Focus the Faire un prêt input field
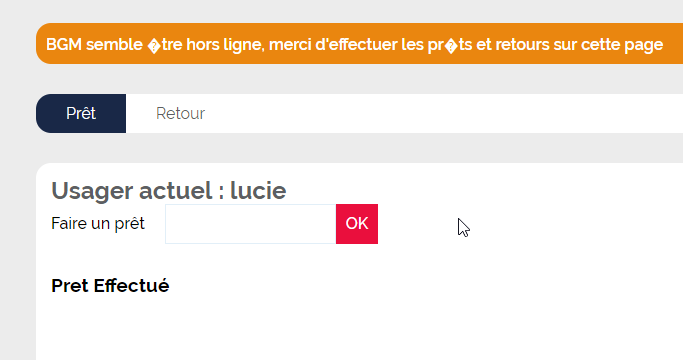The height and width of the screenshot is (360, 683). (250, 224)
